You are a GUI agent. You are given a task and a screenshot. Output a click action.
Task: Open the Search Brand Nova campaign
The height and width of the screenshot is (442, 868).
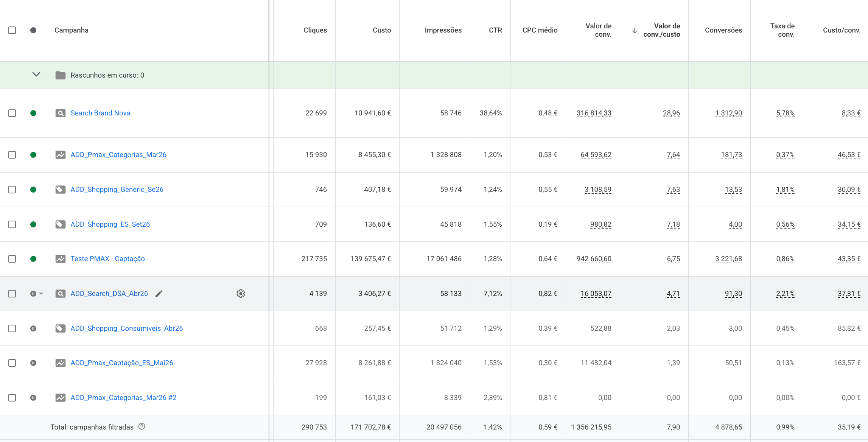click(100, 113)
